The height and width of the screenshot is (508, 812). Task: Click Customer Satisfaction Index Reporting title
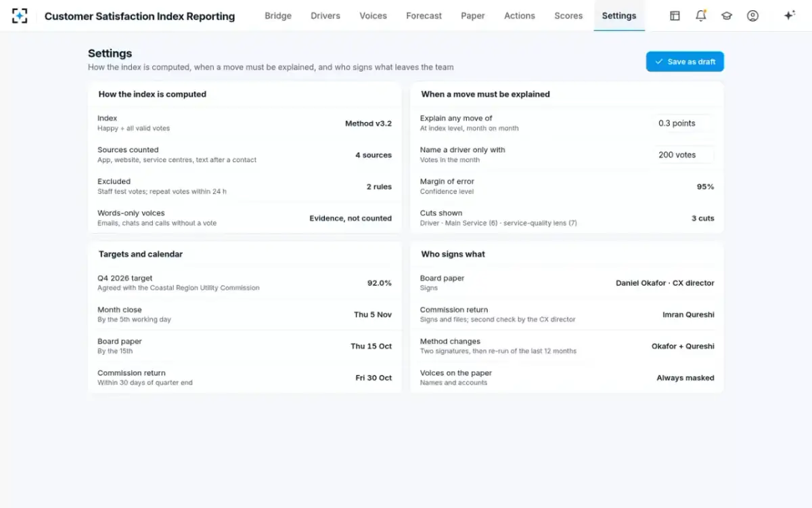point(139,16)
